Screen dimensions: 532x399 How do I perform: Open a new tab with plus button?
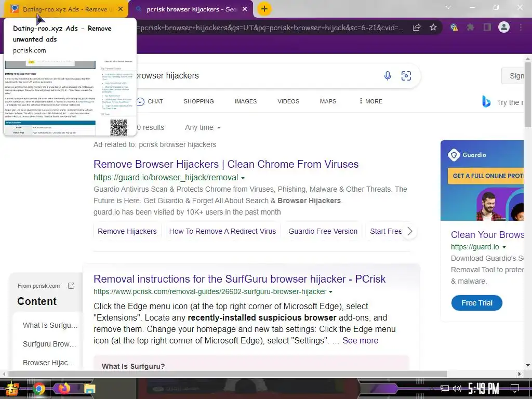pos(264,9)
